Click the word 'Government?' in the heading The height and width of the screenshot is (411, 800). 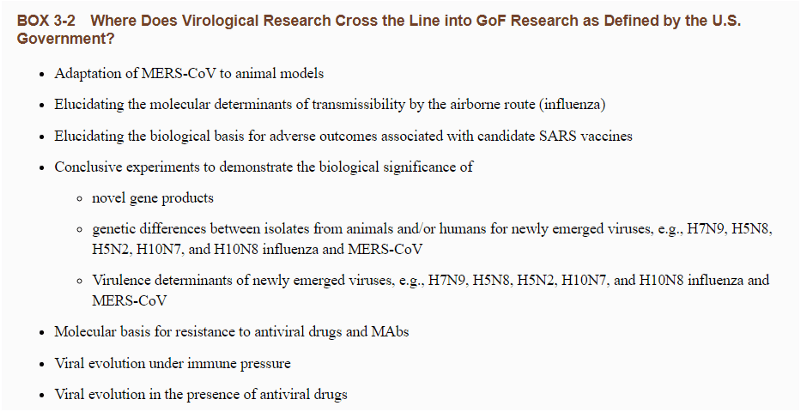point(66,39)
